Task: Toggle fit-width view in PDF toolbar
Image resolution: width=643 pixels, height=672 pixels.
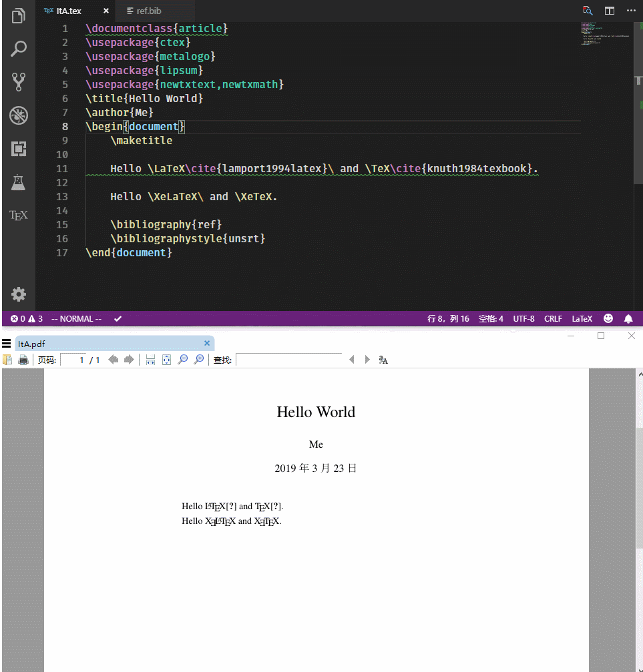Action: (x=150, y=359)
